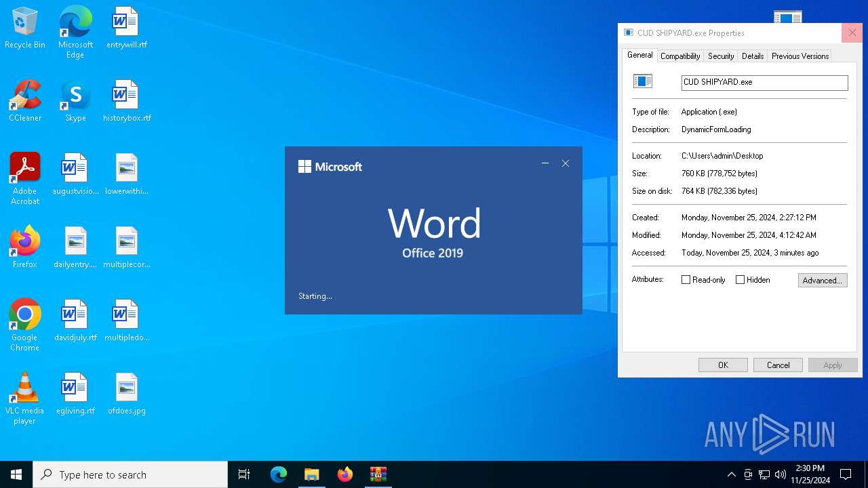Click the size value 760 KB (778,752 bytes)
Screen dimensions: 868x488
(719, 174)
